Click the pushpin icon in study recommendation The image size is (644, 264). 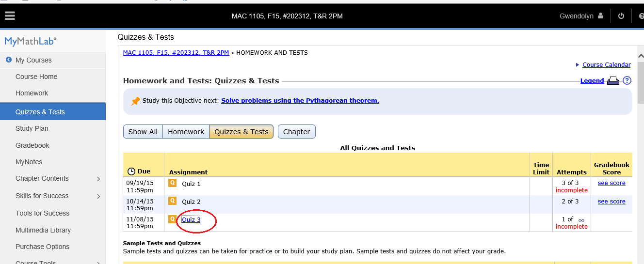[136, 101]
